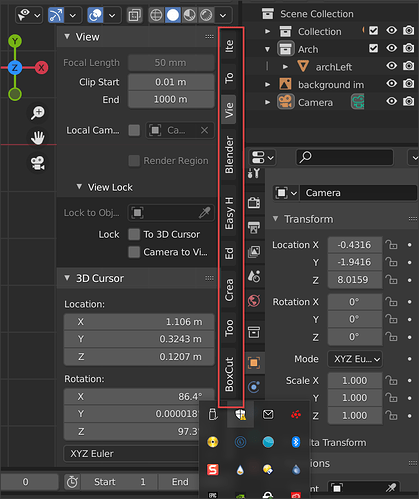Image resolution: width=419 pixels, height=499 pixels.
Task: Pick object with Lock to Object eyedropper
Action: pyautogui.click(x=204, y=213)
